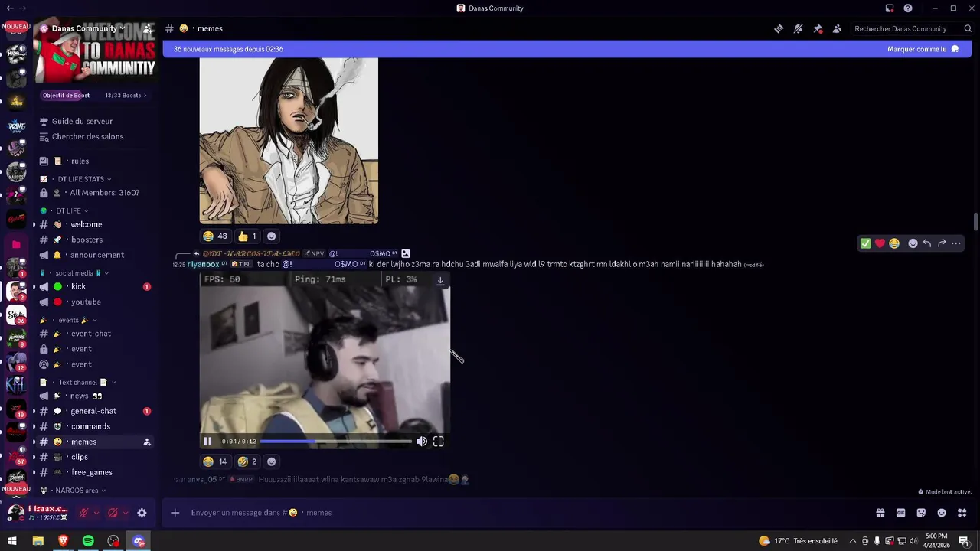Collapse the NARCOS area category
This screenshot has height=551, width=980.
pos(73,491)
